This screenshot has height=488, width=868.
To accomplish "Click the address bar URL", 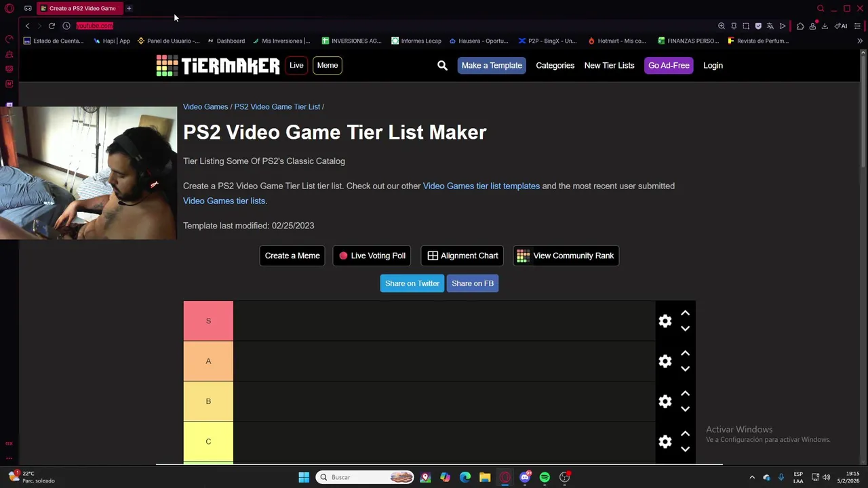I will pos(94,26).
